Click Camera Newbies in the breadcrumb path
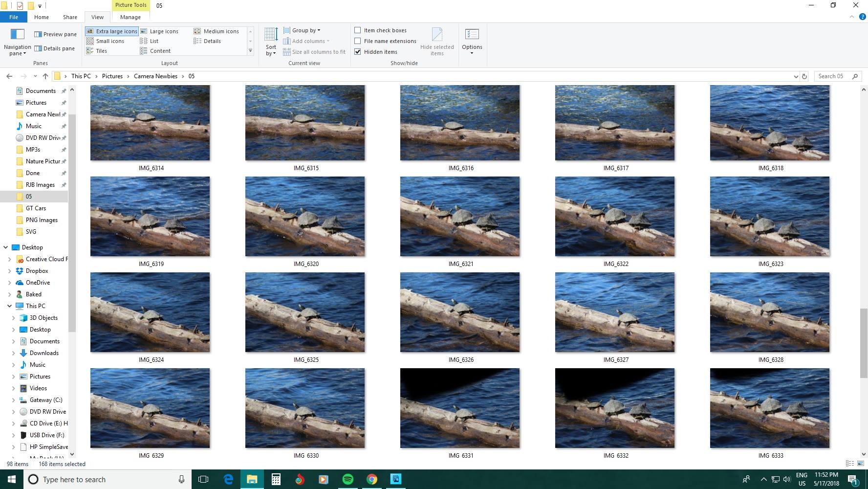 click(x=155, y=76)
